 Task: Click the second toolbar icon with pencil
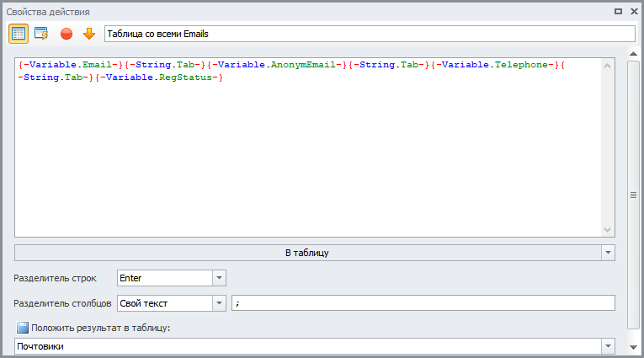(42, 34)
